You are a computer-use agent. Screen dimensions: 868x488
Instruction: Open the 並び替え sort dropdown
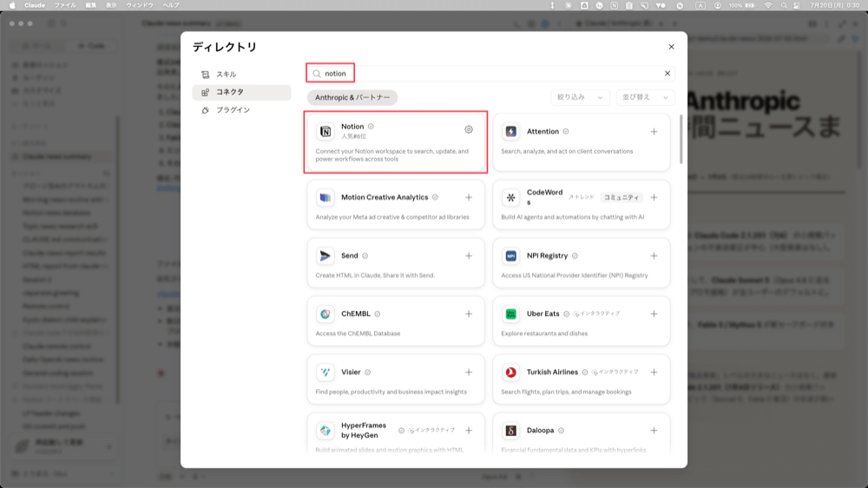[x=645, y=97]
